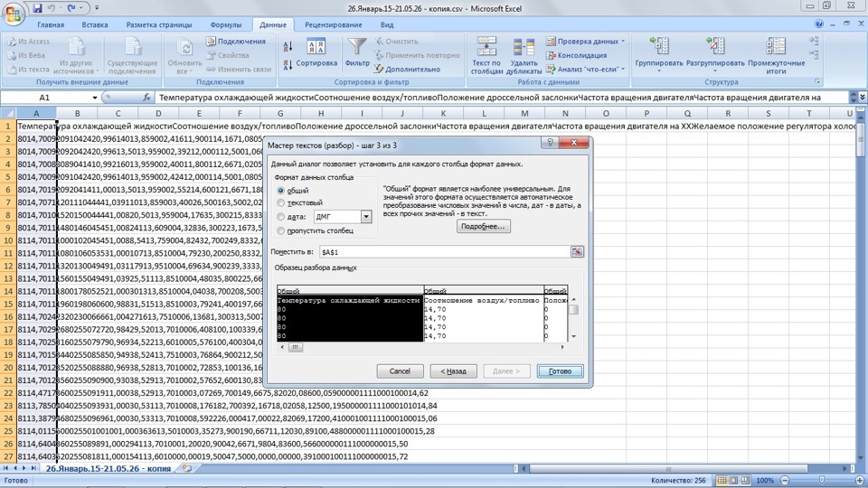868x488 pixels.
Task: Open Существующие подключения
Action: [132, 56]
